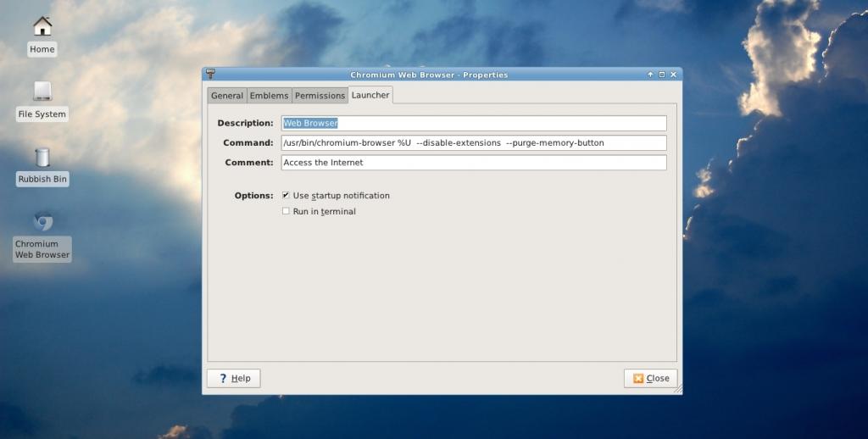Screen dimensions: 868x439
Task: Close the window via title bar X
Action: (x=674, y=75)
